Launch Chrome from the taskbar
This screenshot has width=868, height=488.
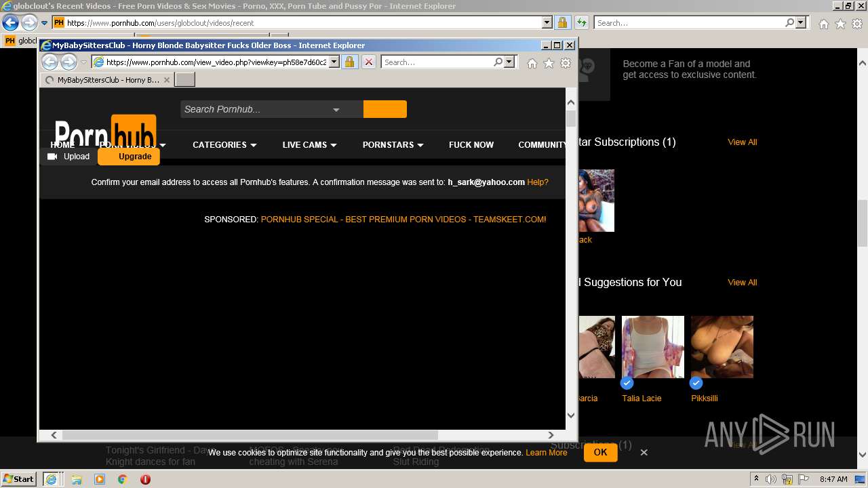pos(122,479)
